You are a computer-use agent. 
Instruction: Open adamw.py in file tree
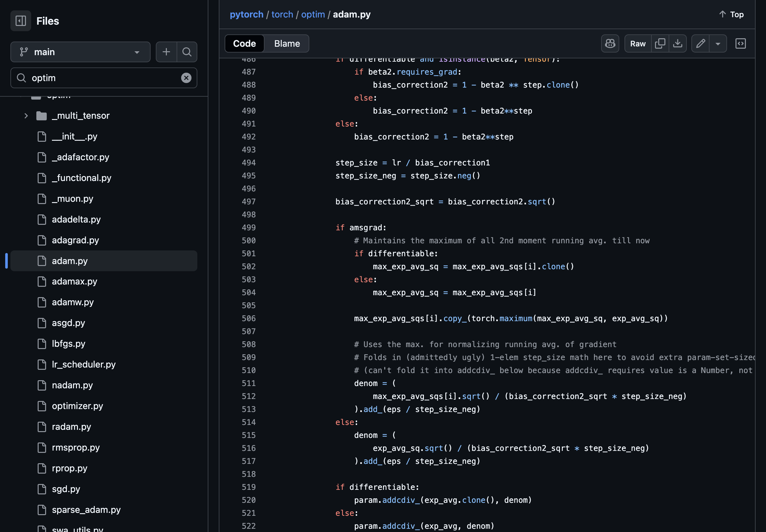[73, 302]
